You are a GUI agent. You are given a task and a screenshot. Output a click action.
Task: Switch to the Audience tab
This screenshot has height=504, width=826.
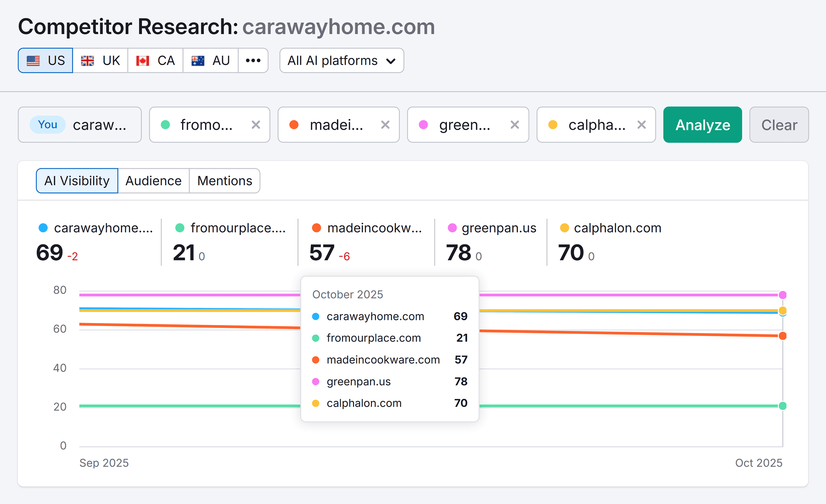click(x=153, y=181)
